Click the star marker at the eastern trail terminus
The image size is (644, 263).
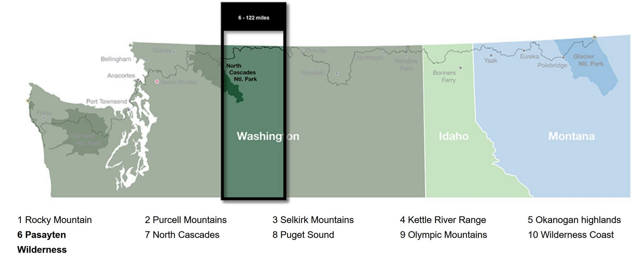click(595, 37)
